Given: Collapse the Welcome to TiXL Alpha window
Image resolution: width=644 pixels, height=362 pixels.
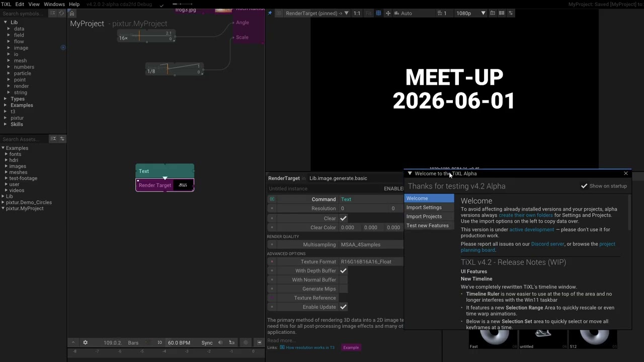Looking at the screenshot, I should click(410, 173).
